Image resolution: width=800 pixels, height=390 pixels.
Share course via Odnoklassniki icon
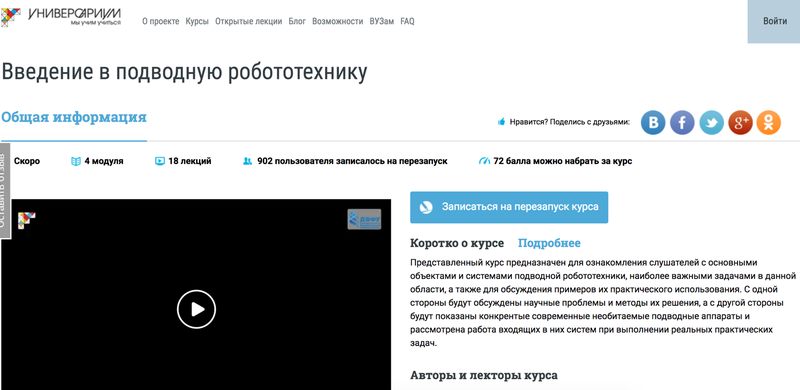point(768,123)
